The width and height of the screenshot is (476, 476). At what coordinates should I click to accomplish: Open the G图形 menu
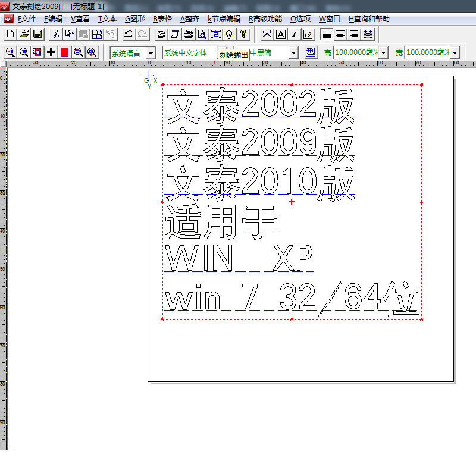pos(135,19)
